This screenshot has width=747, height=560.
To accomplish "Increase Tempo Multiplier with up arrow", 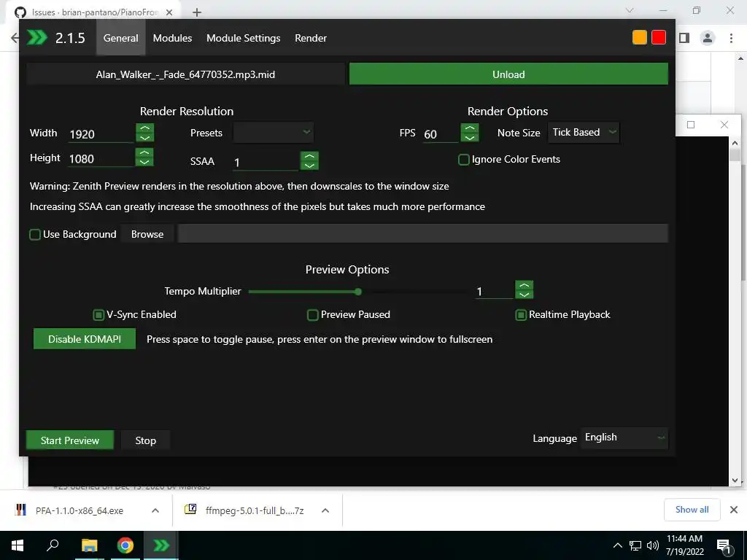I will pos(524,285).
